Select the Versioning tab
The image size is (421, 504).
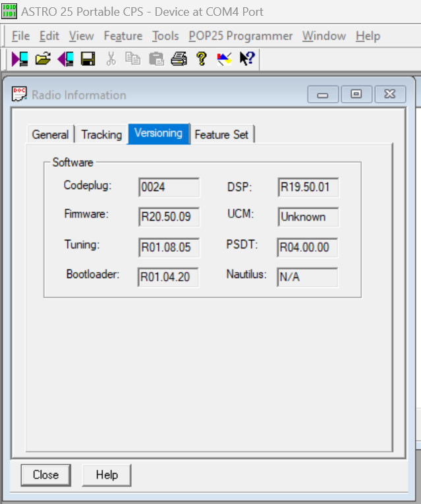(159, 134)
